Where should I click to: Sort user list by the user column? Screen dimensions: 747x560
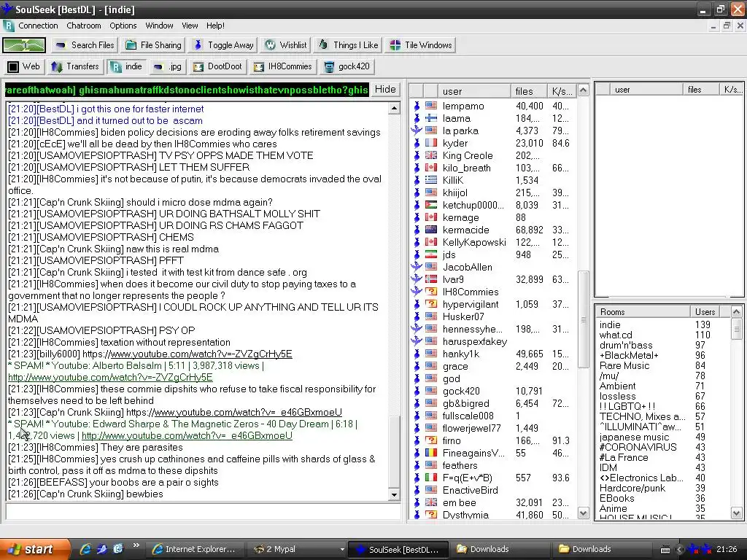(474, 91)
